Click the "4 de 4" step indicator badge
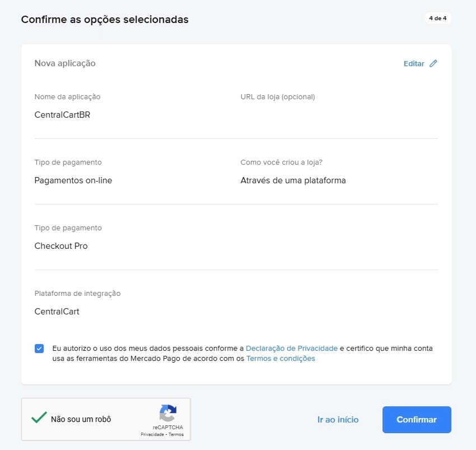This screenshot has height=450, width=476. tap(437, 18)
